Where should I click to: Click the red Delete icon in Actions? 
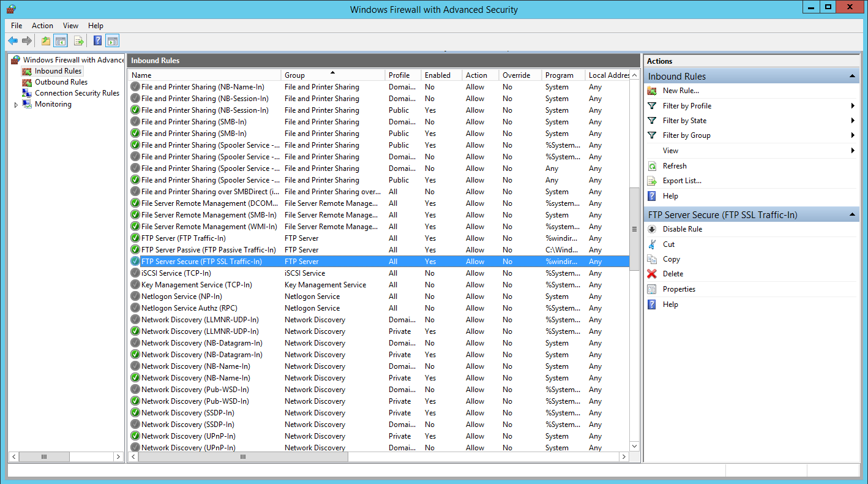[652, 274]
